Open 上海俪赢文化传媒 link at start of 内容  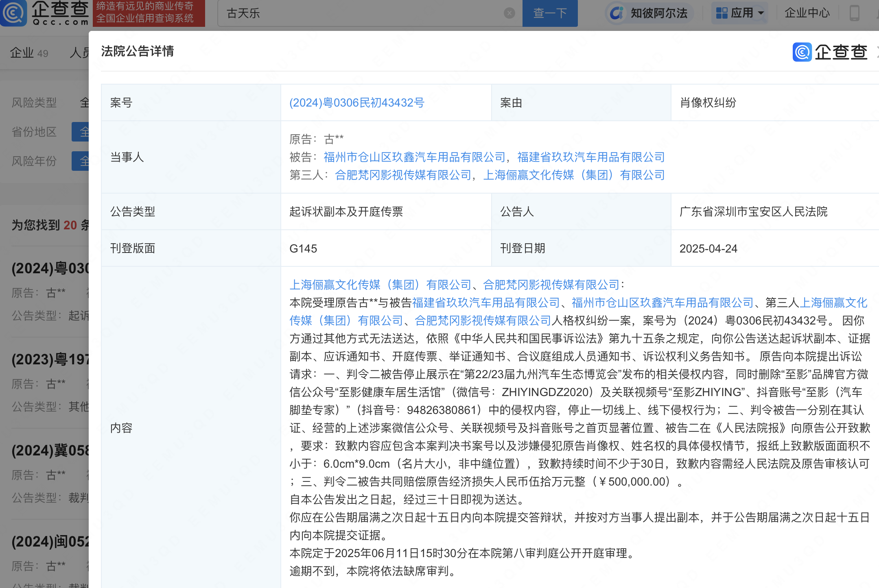point(380,285)
